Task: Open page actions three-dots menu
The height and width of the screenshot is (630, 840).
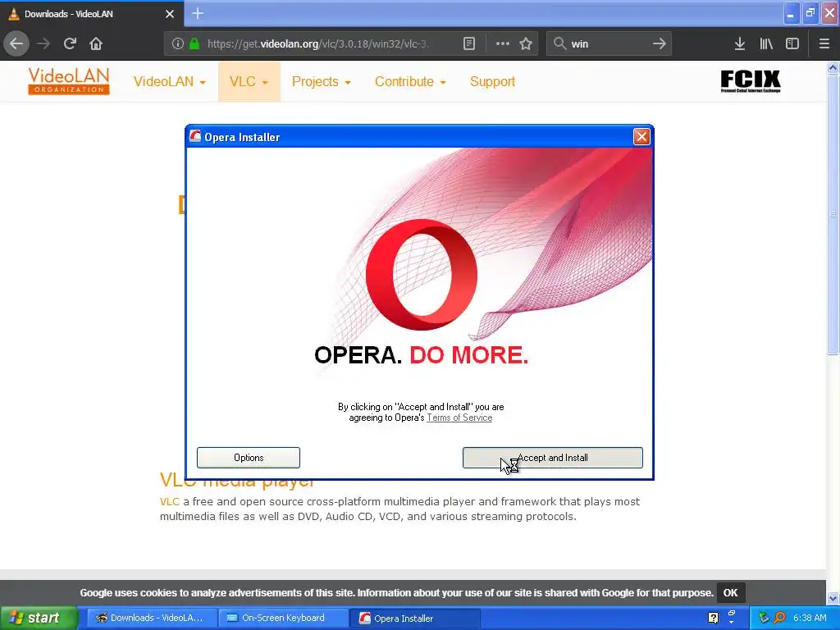Action: (x=503, y=43)
